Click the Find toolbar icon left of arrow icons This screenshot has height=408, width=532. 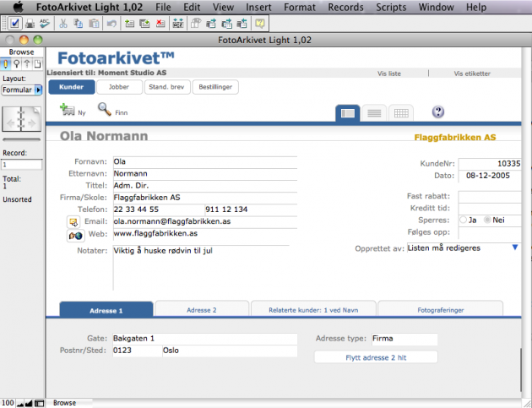[x=196, y=24]
